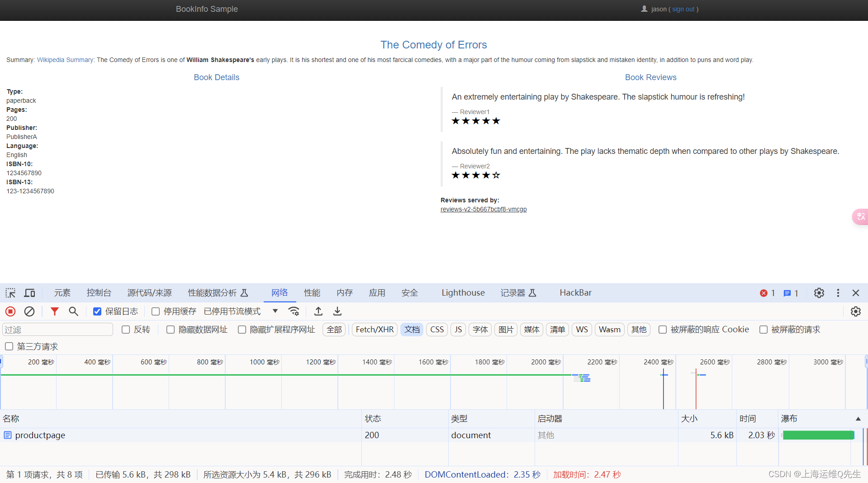
Task: Open the Security tab
Action: [x=410, y=293]
